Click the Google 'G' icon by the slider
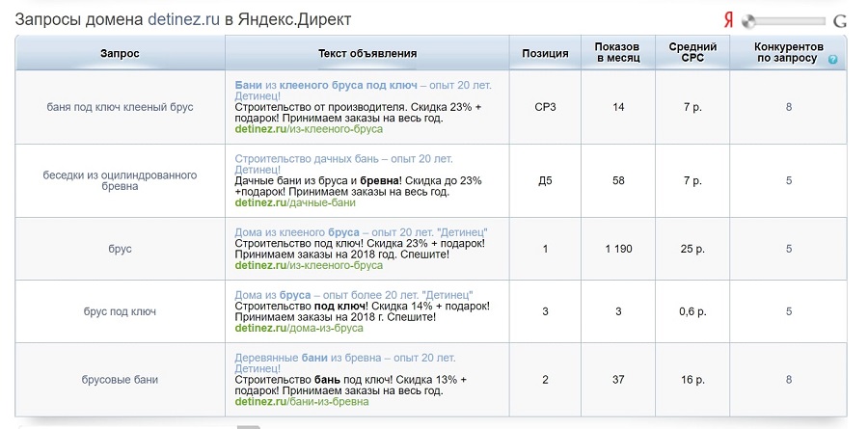This screenshot has height=429, width=868. coord(840,21)
